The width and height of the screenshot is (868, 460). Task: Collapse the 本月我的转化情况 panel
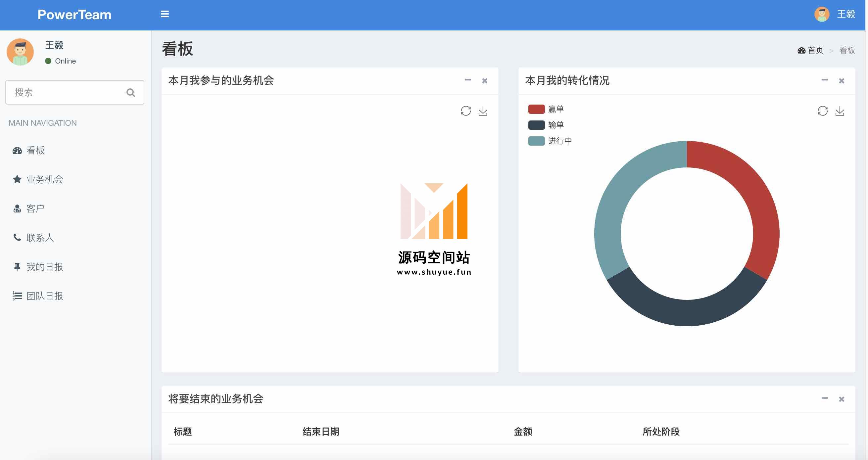coord(825,80)
